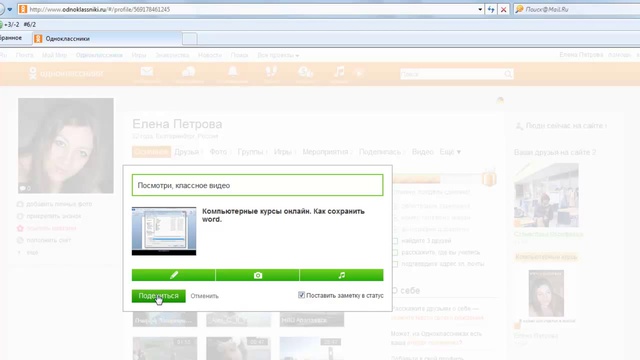Image resolution: width=640 pixels, height=360 pixels.
Task: Open notifications bell icon in header
Action: [233, 73]
